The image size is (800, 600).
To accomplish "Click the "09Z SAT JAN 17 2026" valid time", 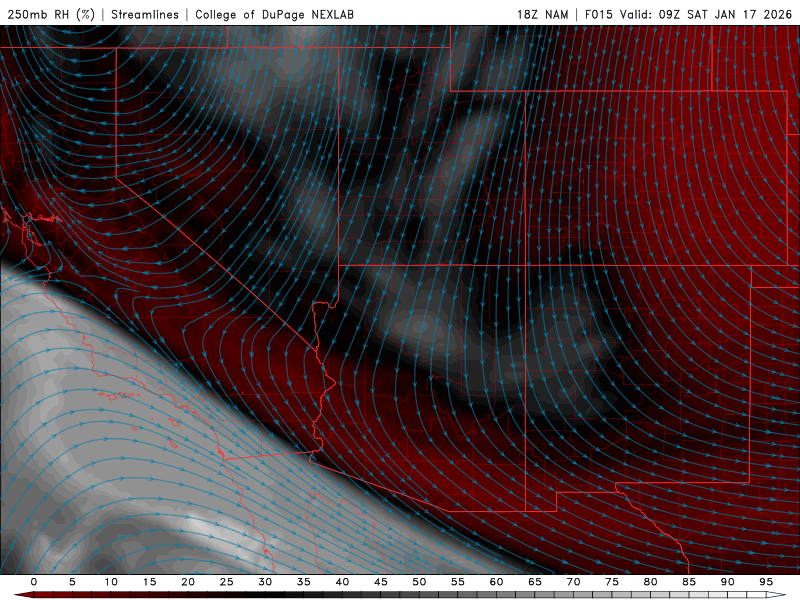I will [x=725, y=14].
